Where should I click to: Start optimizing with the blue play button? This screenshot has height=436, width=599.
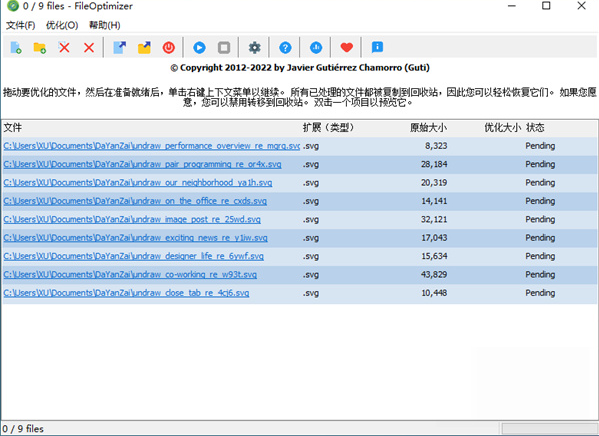pyautogui.click(x=199, y=47)
